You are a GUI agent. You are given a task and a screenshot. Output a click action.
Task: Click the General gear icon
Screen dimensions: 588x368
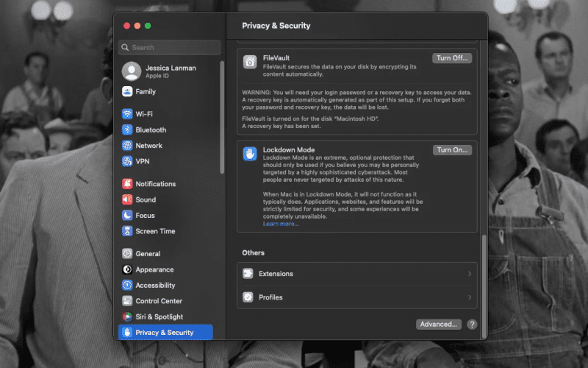(127, 253)
